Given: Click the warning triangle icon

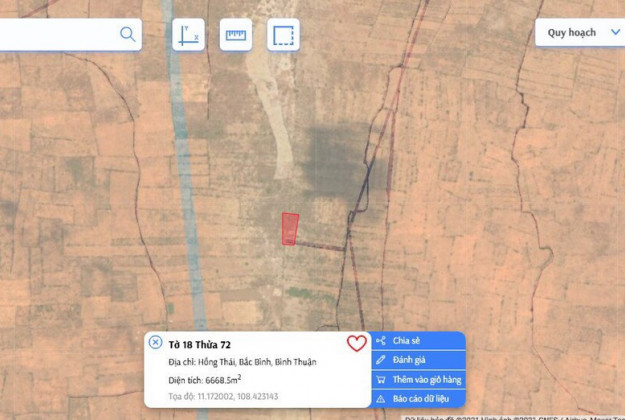Looking at the screenshot, I should click(x=381, y=398).
